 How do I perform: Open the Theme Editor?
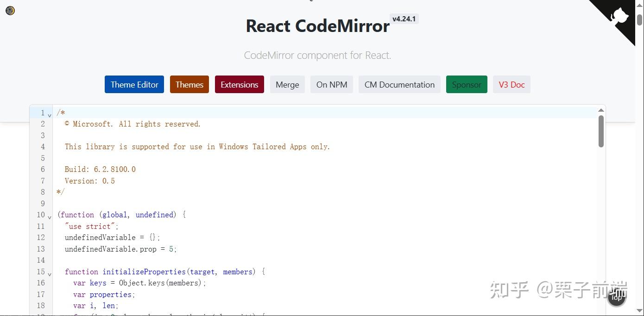[x=134, y=84]
